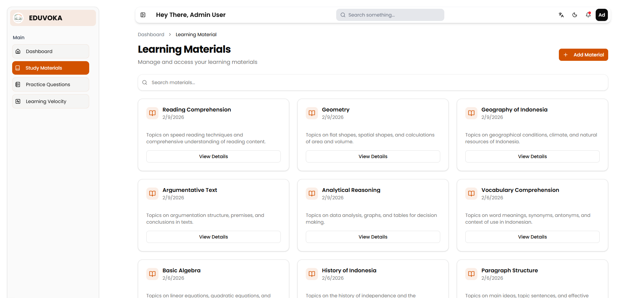The height and width of the screenshot is (298, 644).
Task: View Details for Vocabulary Comprehension
Action: [532, 237]
